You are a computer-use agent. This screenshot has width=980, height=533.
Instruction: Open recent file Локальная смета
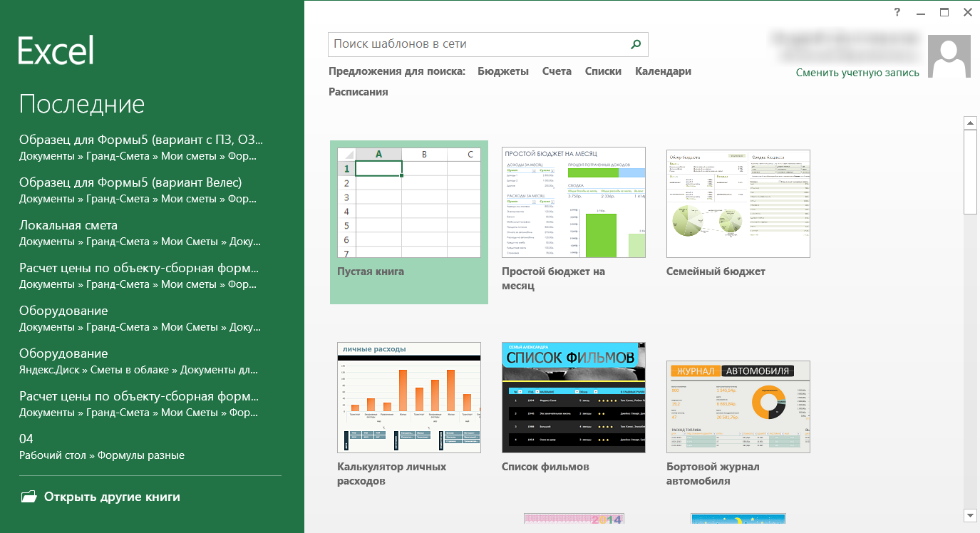[x=68, y=226]
